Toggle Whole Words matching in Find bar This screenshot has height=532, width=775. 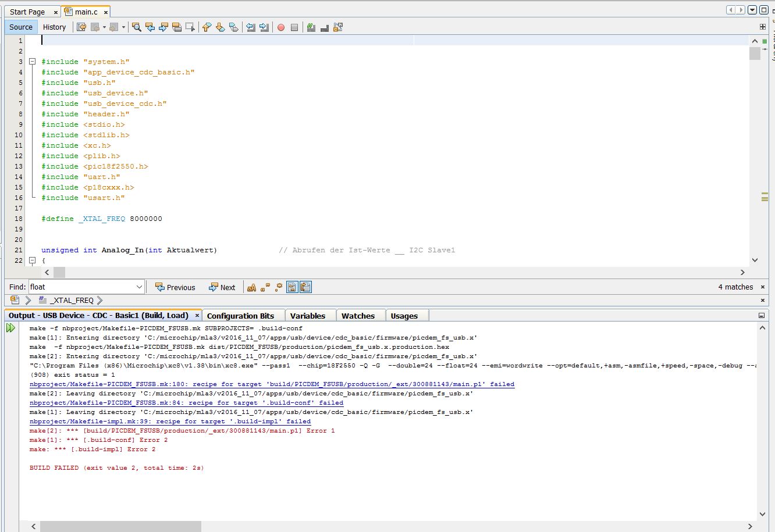(265, 287)
